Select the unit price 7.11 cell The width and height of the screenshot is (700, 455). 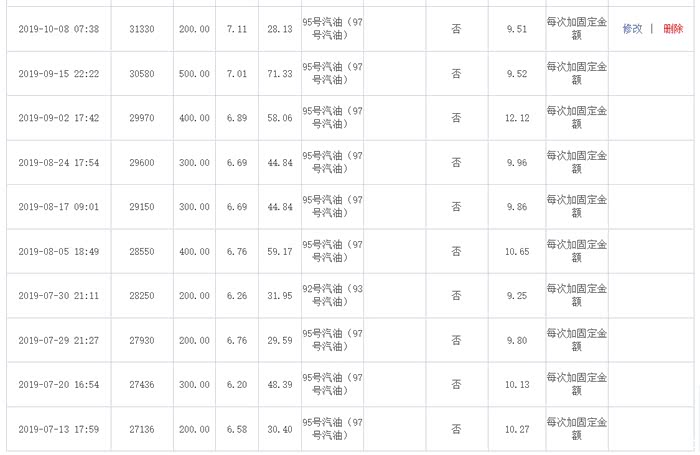tap(236, 30)
